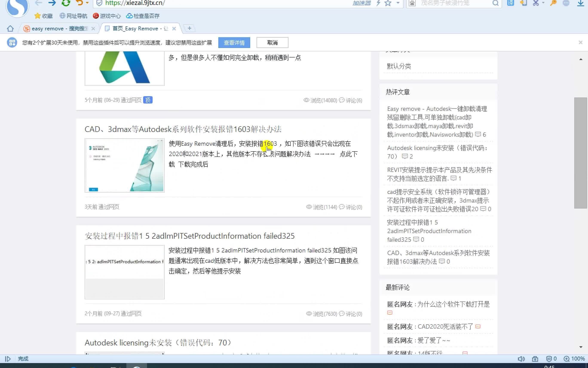588x368 pixels.
Task: Close the easy remove 搜狗搜索 tab
Action: tap(93, 28)
